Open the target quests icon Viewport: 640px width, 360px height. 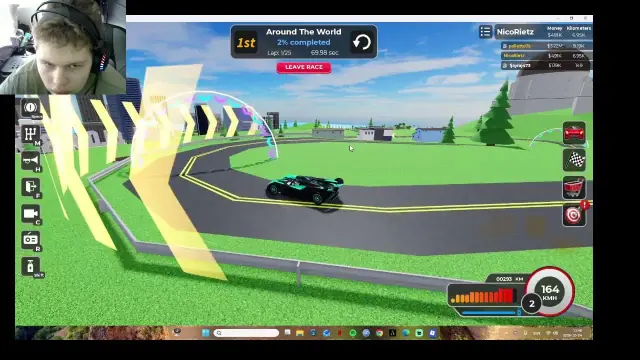pyautogui.click(x=574, y=215)
